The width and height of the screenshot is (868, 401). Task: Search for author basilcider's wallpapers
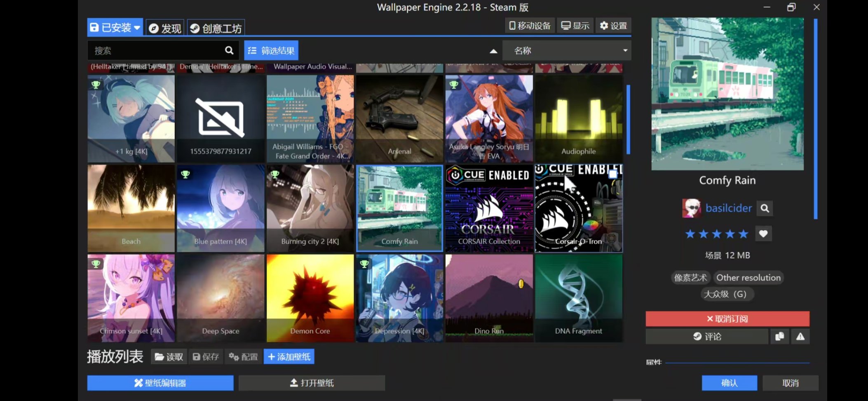click(x=765, y=208)
